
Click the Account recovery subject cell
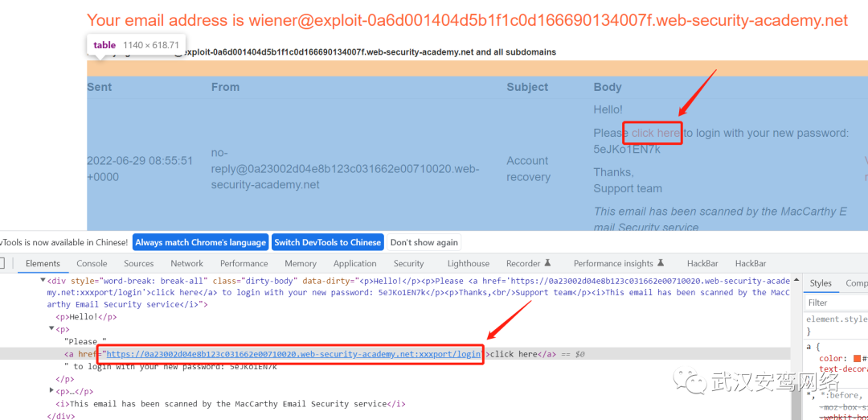point(529,169)
